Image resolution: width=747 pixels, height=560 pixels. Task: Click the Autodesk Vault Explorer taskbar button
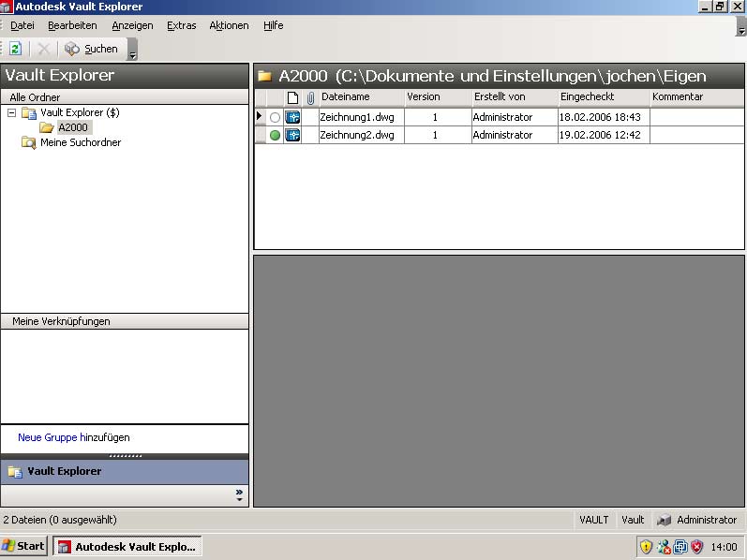point(127,547)
